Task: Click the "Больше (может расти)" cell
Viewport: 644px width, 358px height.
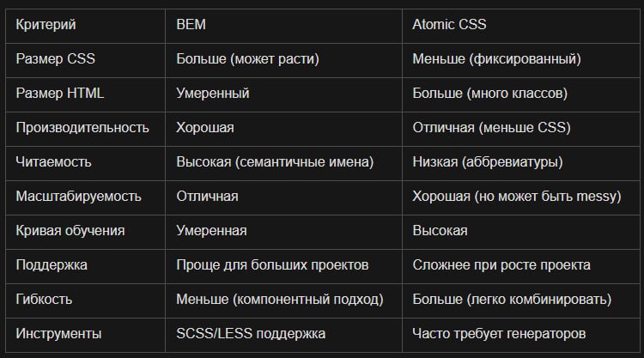Action: coord(284,60)
